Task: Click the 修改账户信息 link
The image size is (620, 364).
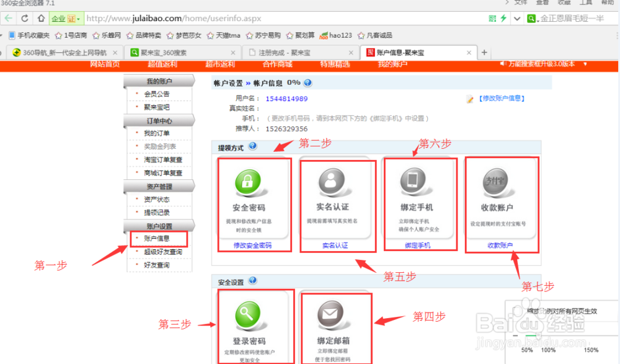Action: pyautogui.click(x=500, y=99)
